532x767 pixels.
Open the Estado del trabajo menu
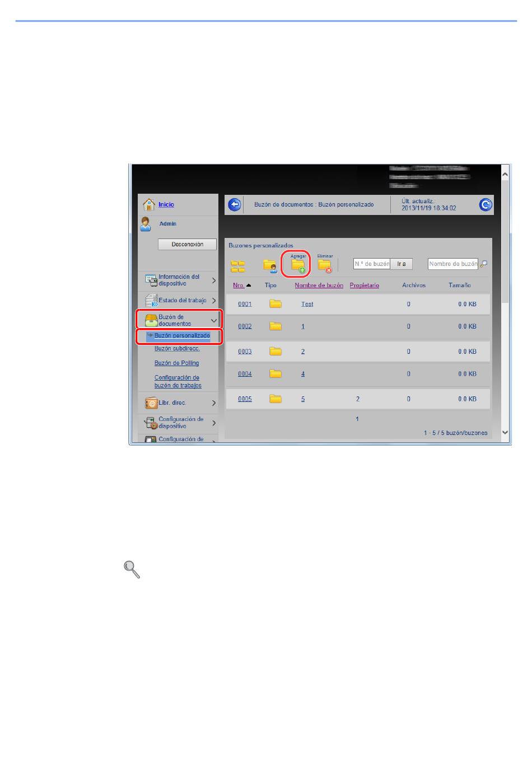pos(182,301)
